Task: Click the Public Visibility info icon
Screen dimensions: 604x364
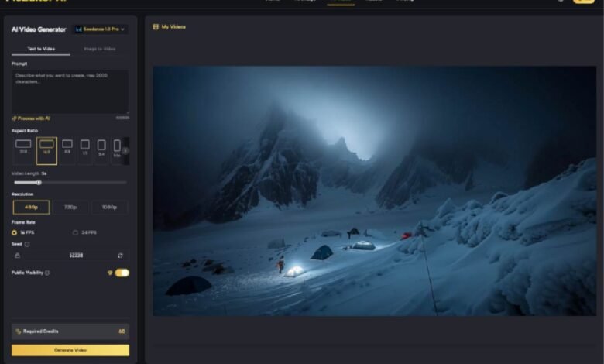Action: tap(47, 273)
